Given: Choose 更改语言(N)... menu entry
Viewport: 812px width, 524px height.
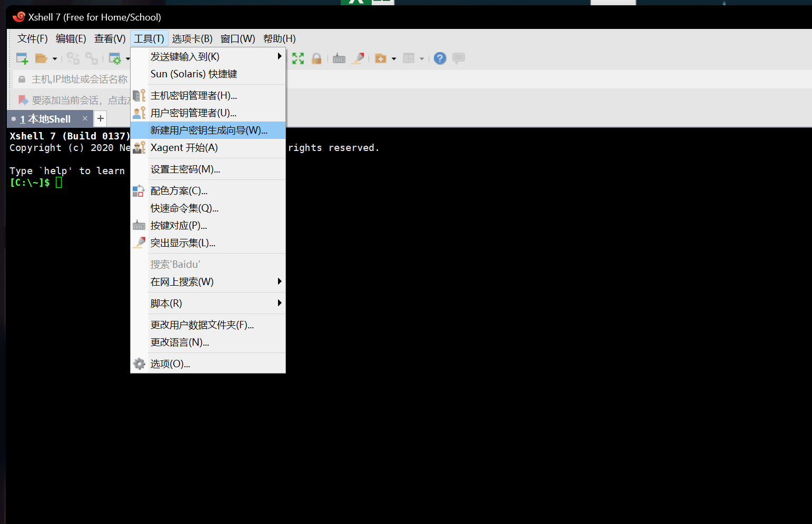Looking at the screenshot, I should click(208, 342).
